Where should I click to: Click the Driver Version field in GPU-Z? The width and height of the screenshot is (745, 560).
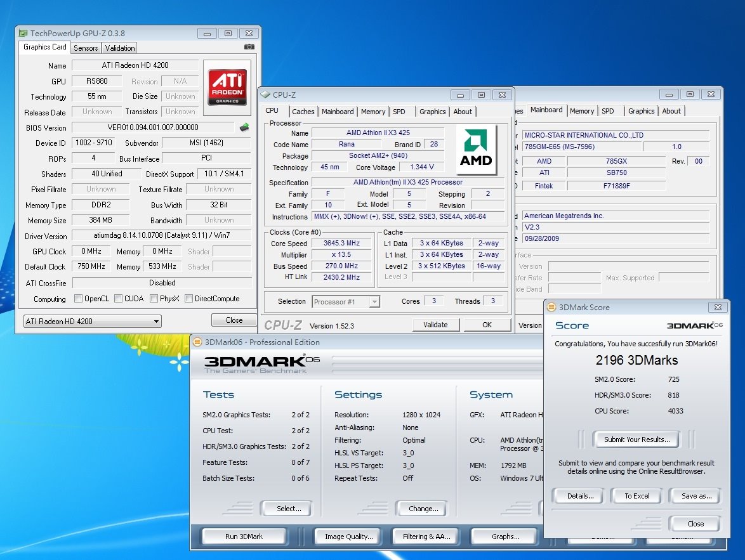[x=162, y=235]
